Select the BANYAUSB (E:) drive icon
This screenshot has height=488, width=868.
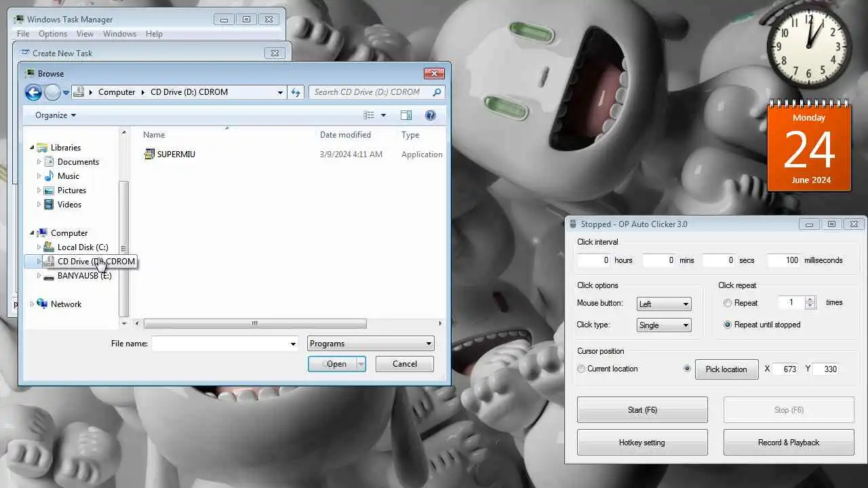click(x=49, y=276)
